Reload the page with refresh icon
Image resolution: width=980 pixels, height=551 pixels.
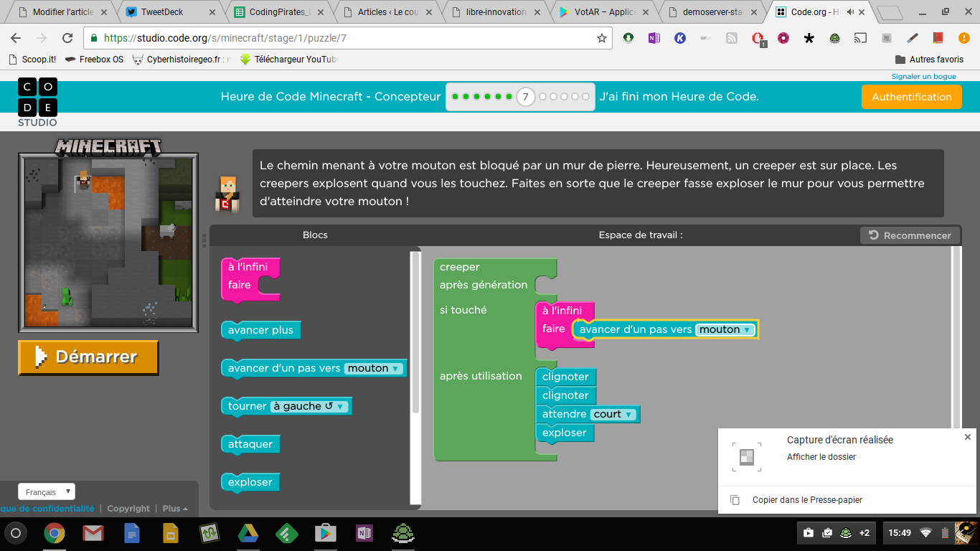(x=67, y=38)
